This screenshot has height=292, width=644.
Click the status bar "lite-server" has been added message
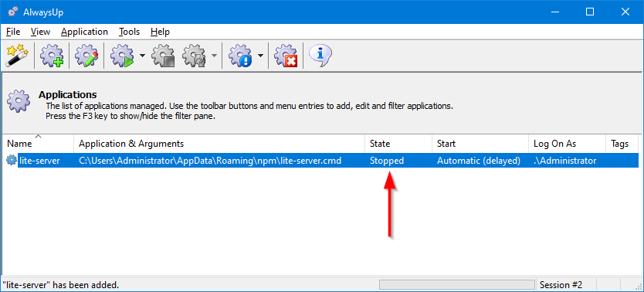pyautogui.click(x=61, y=284)
